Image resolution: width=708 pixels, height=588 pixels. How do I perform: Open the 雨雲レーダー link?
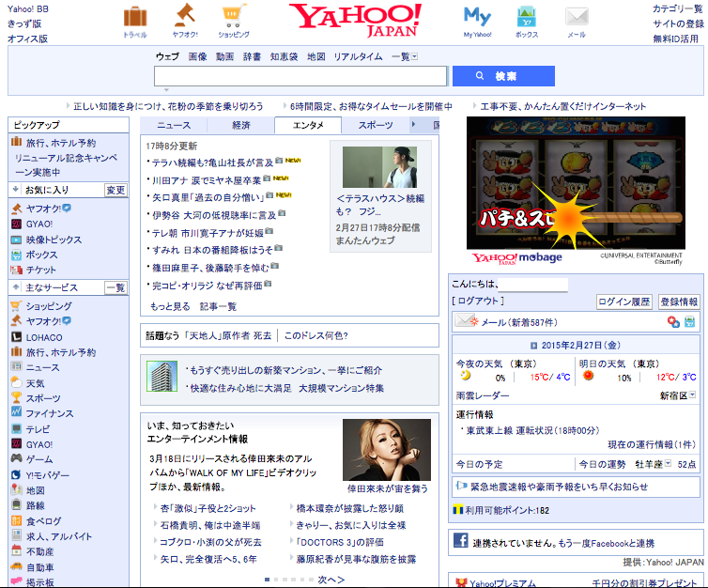tap(483, 395)
